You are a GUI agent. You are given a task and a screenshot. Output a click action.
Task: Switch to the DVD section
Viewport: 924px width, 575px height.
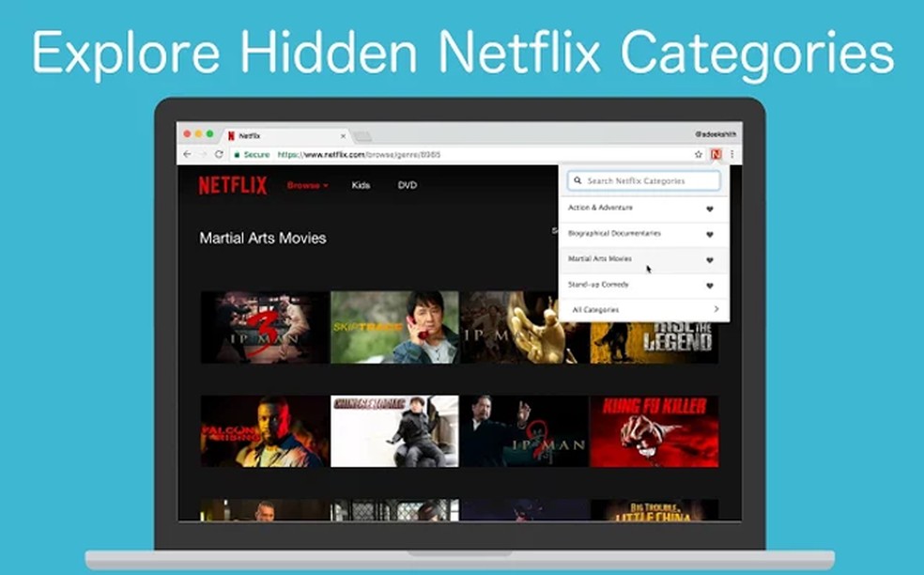coord(407,186)
